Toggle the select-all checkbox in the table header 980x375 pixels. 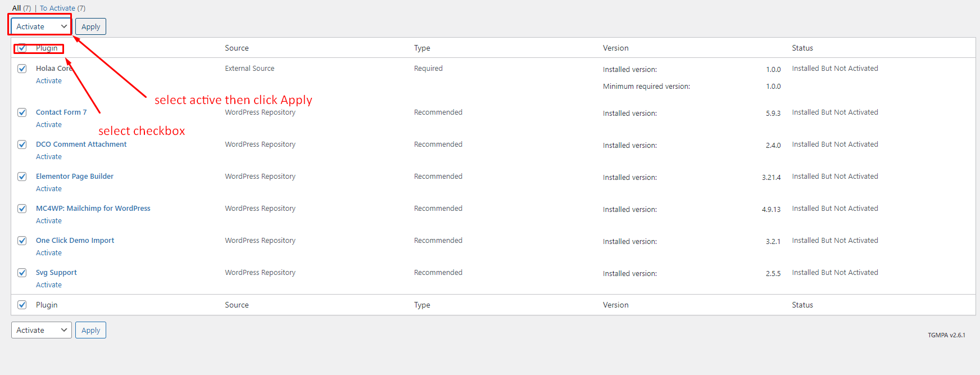(x=22, y=48)
